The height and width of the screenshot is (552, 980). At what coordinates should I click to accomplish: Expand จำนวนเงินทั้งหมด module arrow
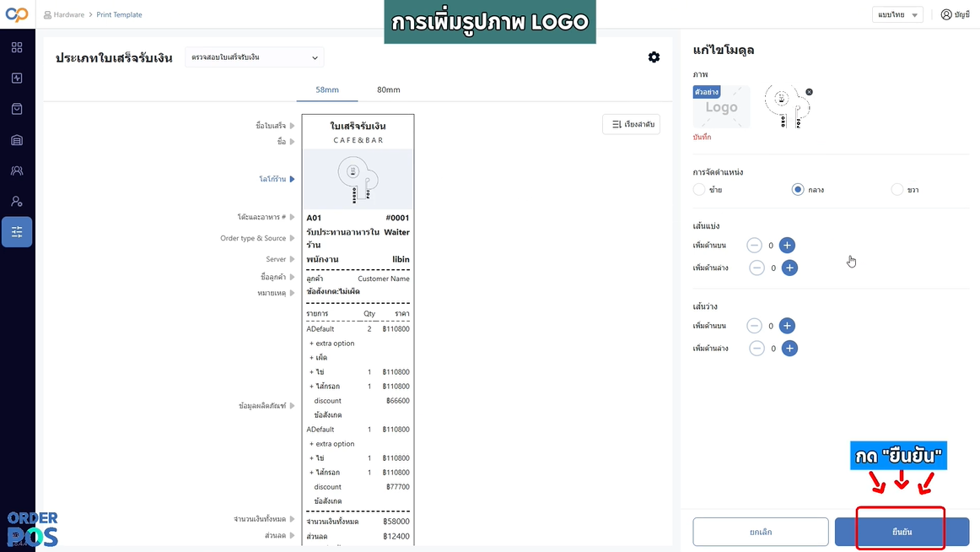point(292,519)
